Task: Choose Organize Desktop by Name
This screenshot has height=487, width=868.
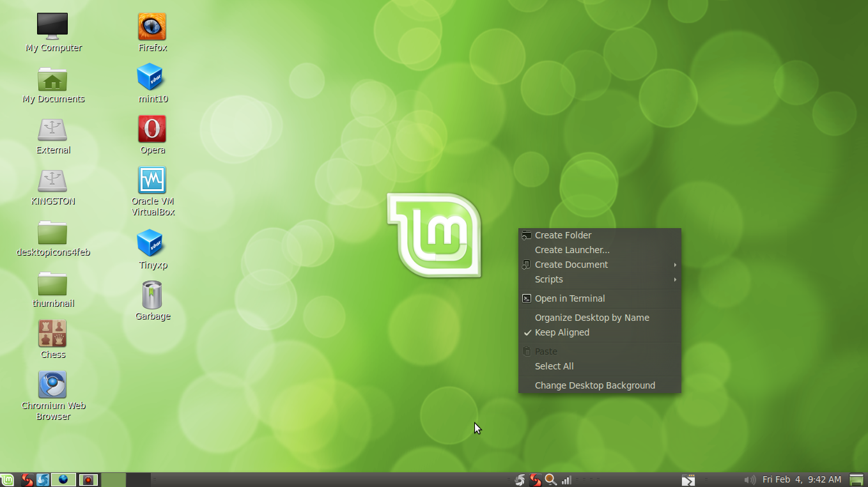Action: 592,317
